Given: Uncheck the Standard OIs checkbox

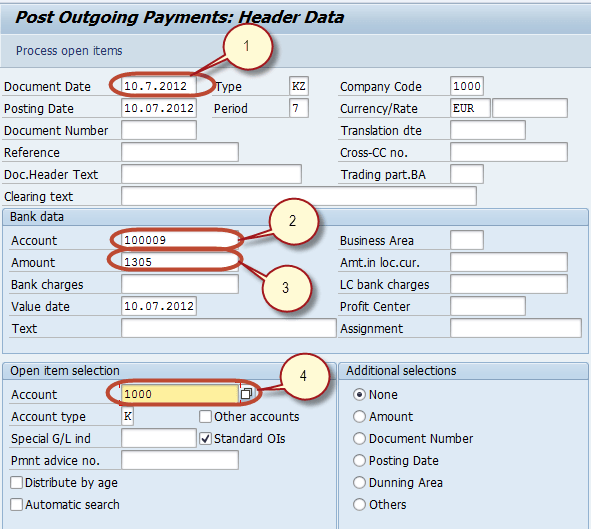Looking at the screenshot, I should click(x=205, y=439).
